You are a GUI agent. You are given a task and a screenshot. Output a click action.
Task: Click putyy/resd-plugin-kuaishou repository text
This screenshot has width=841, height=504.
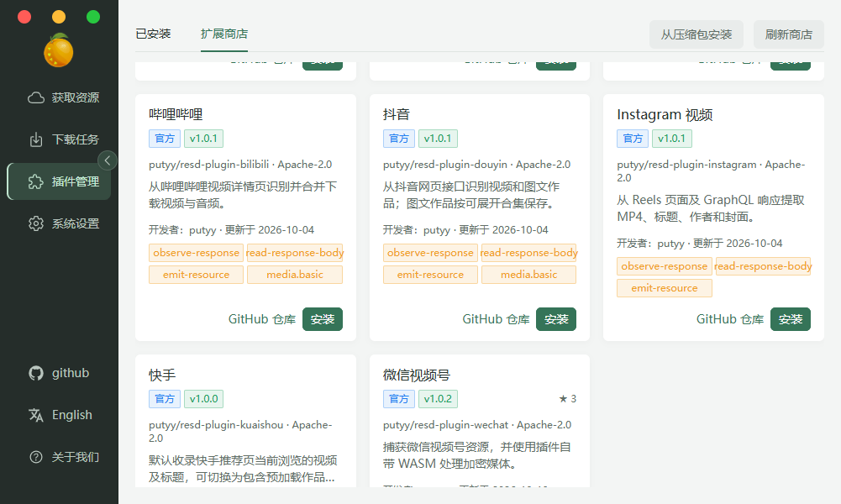click(216, 425)
